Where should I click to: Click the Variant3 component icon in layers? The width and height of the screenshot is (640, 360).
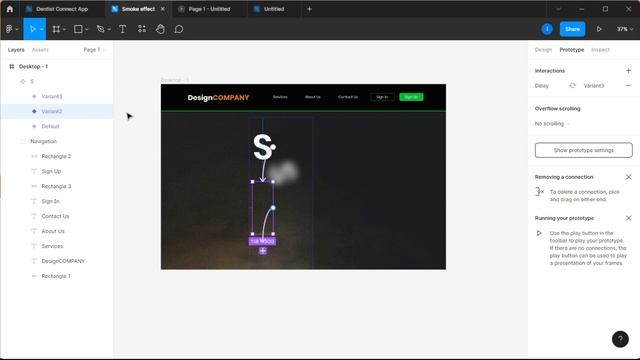pos(34,96)
